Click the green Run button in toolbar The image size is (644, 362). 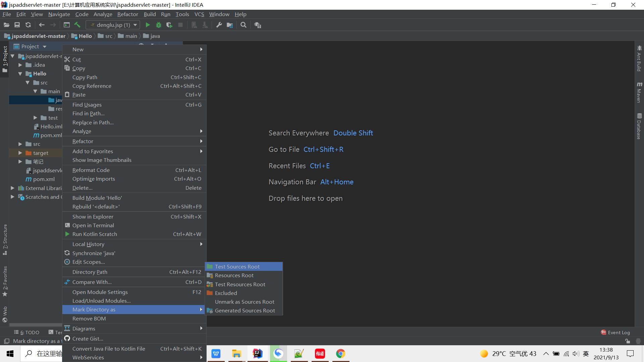pos(148,25)
